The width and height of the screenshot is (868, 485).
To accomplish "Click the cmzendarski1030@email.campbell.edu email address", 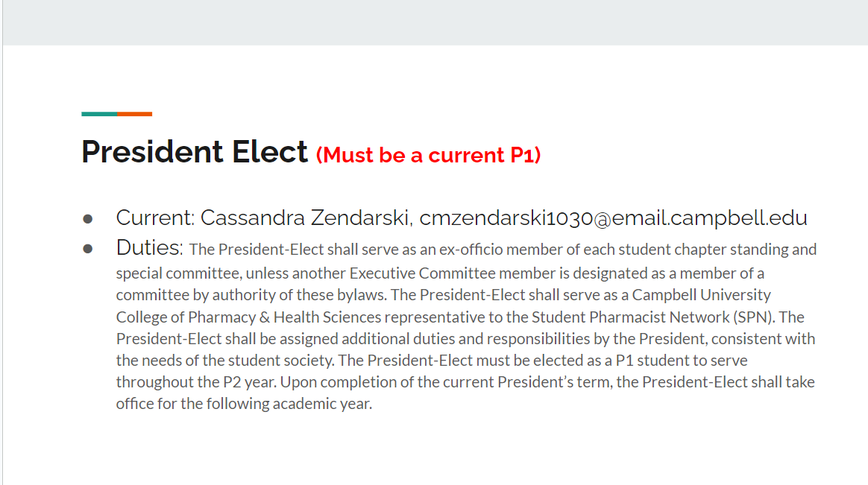I will pyautogui.click(x=613, y=218).
